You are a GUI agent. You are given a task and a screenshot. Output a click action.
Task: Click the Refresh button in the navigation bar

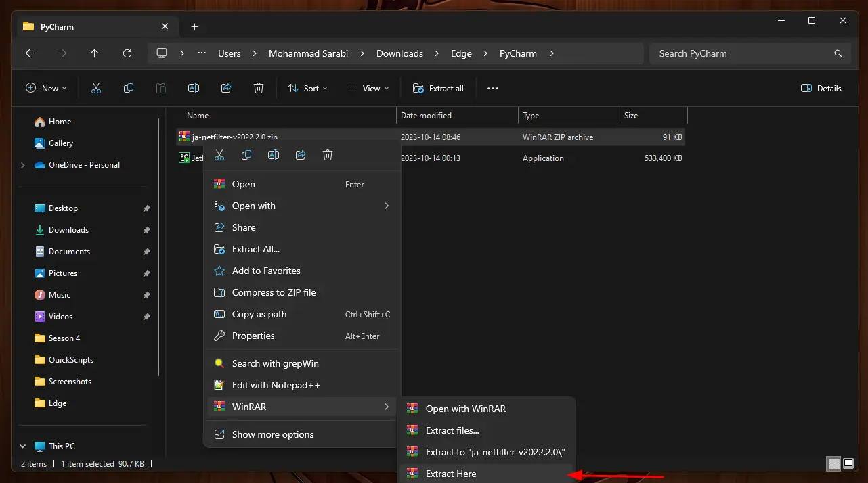[127, 53]
